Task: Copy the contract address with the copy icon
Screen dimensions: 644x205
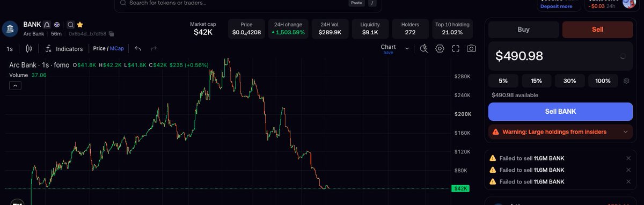Action: tap(111, 34)
